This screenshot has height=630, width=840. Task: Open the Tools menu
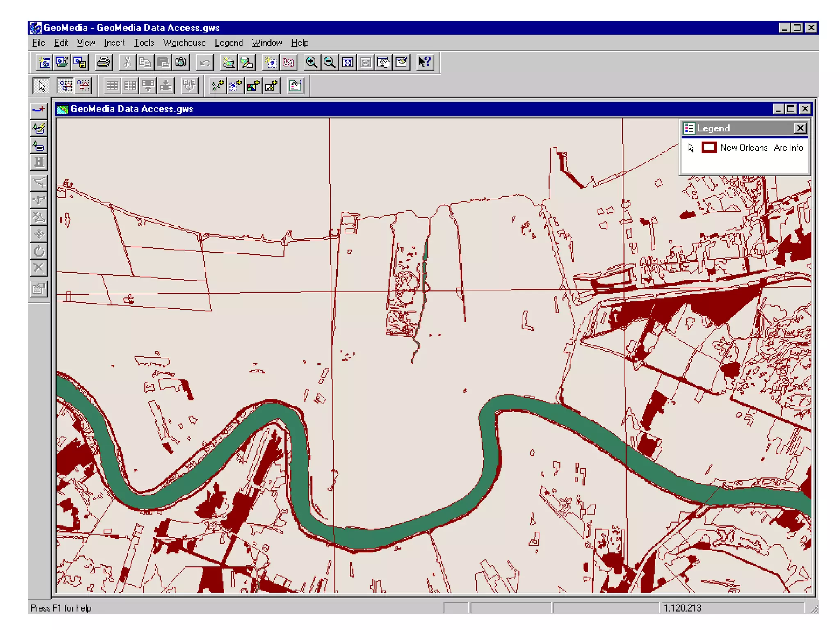(x=144, y=43)
